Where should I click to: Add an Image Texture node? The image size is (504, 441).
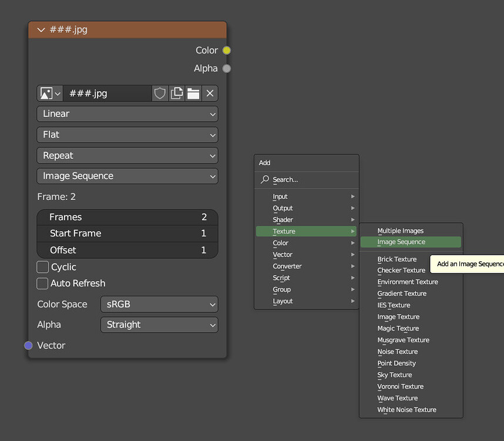(x=411, y=317)
